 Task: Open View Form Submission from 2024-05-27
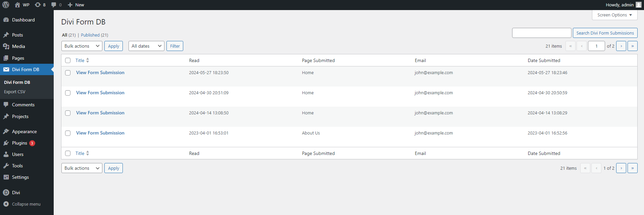(100, 72)
